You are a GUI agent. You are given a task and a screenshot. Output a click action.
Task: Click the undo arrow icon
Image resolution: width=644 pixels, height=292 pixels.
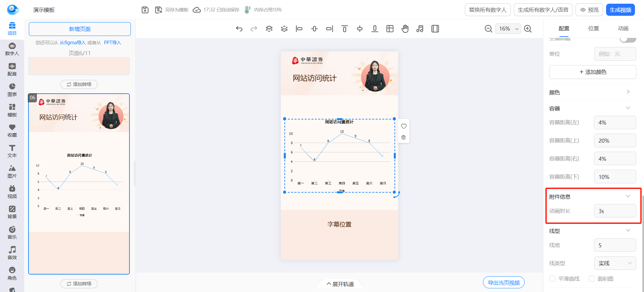(239, 29)
